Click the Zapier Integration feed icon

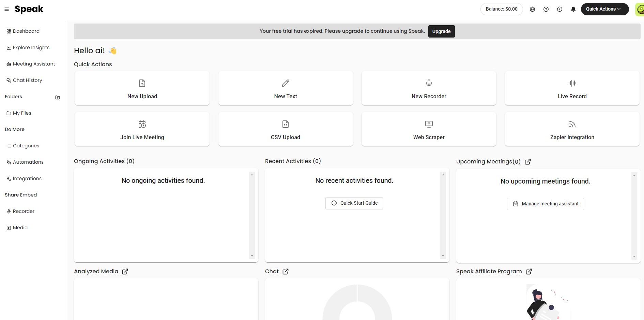click(x=572, y=125)
